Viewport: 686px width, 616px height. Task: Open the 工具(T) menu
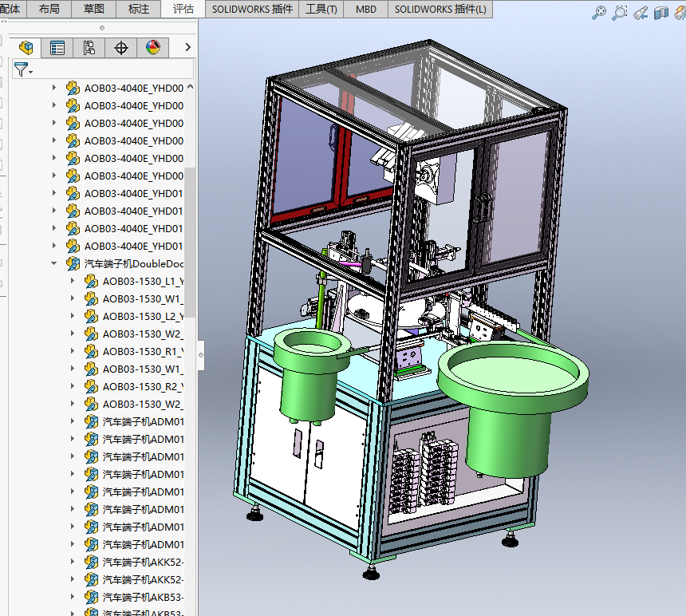point(321,9)
